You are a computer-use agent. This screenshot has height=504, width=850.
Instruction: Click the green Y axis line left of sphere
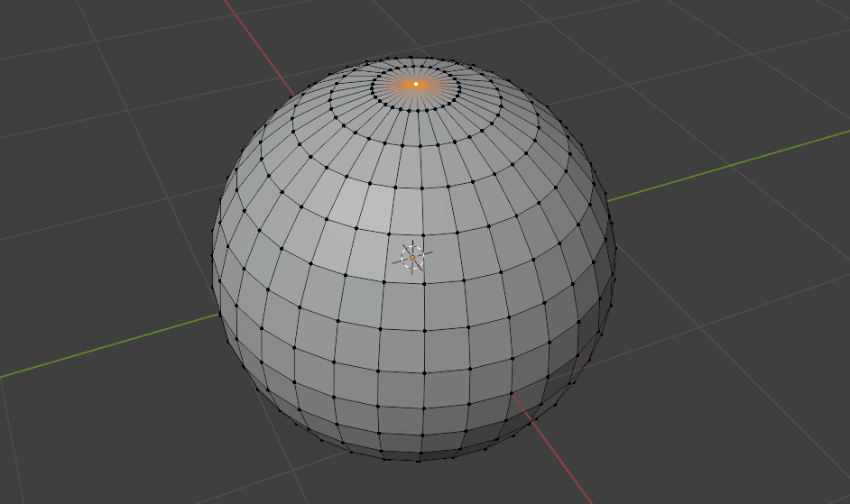pos(108,346)
